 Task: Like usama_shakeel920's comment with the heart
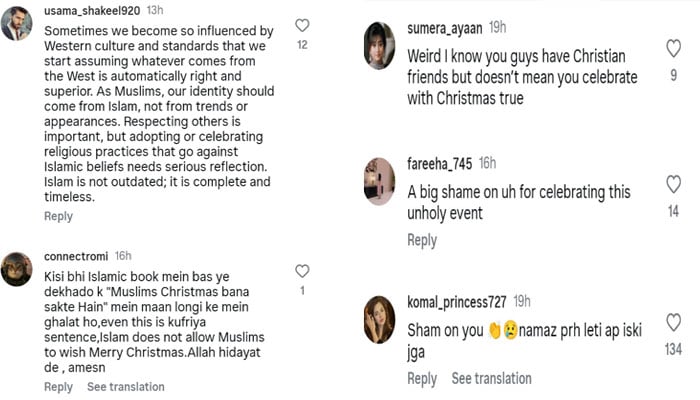pos(302,25)
